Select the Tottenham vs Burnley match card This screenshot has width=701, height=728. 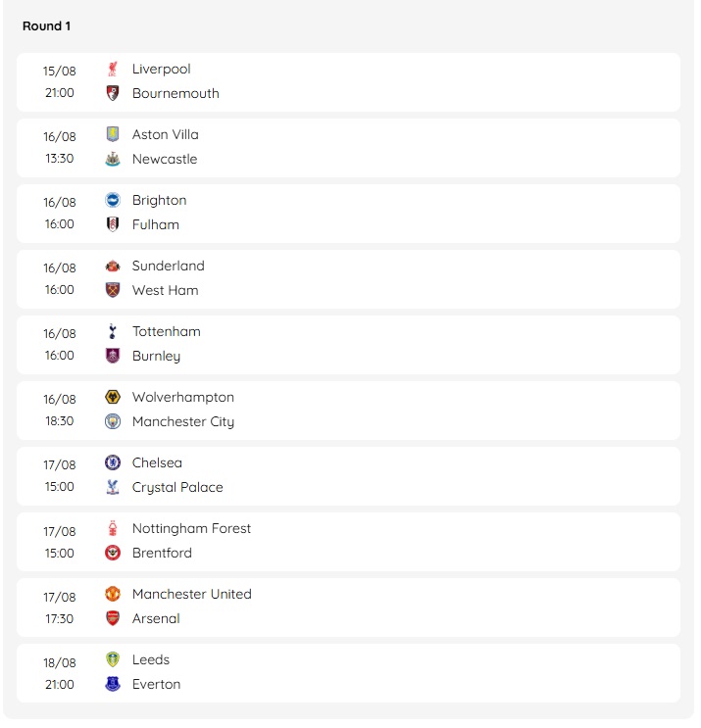pos(348,345)
